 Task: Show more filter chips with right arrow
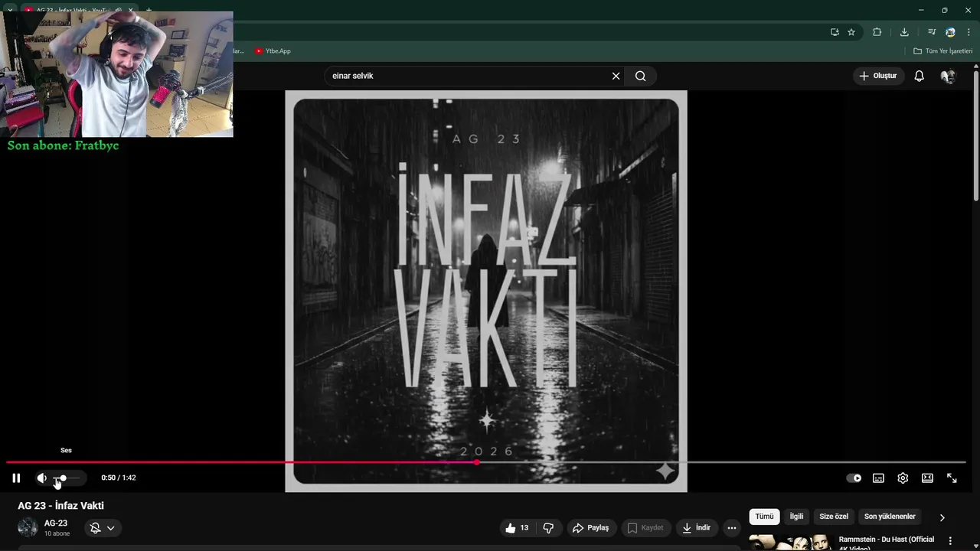pyautogui.click(x=942, y=517)
